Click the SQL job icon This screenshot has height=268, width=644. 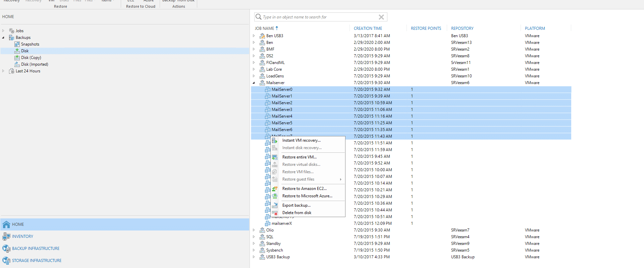coord(262,237)
